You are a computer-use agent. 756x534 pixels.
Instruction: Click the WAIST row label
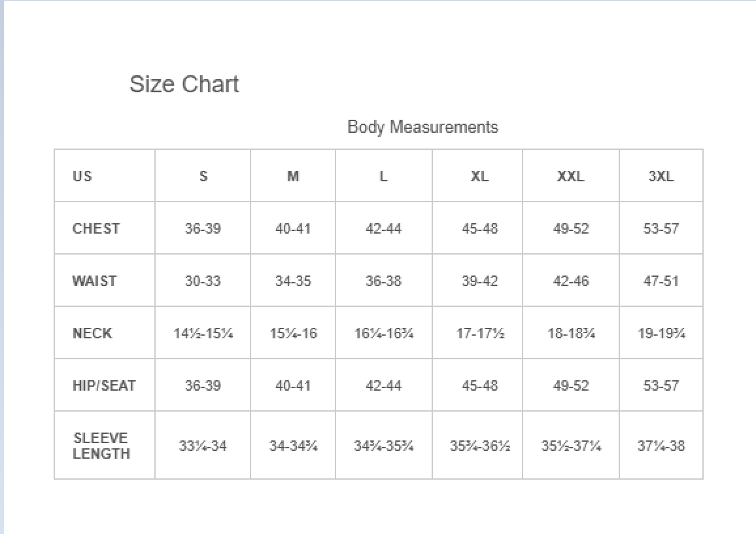(94, 281)
